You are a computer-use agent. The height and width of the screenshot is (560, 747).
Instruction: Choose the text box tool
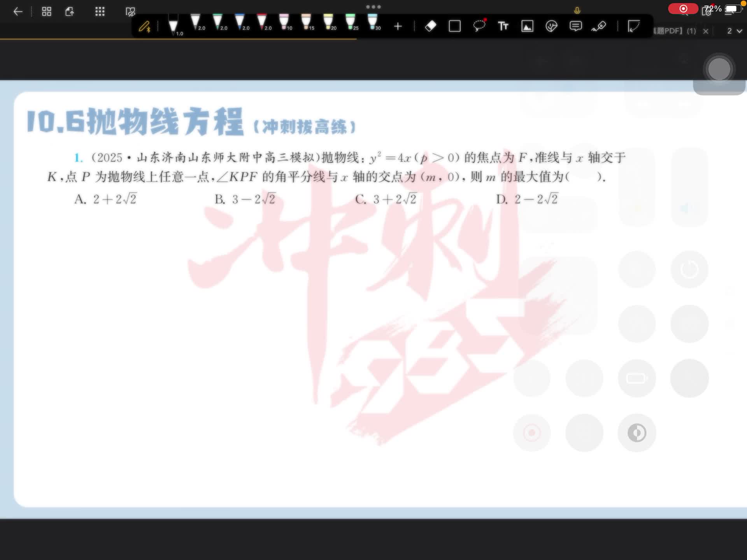503,26
